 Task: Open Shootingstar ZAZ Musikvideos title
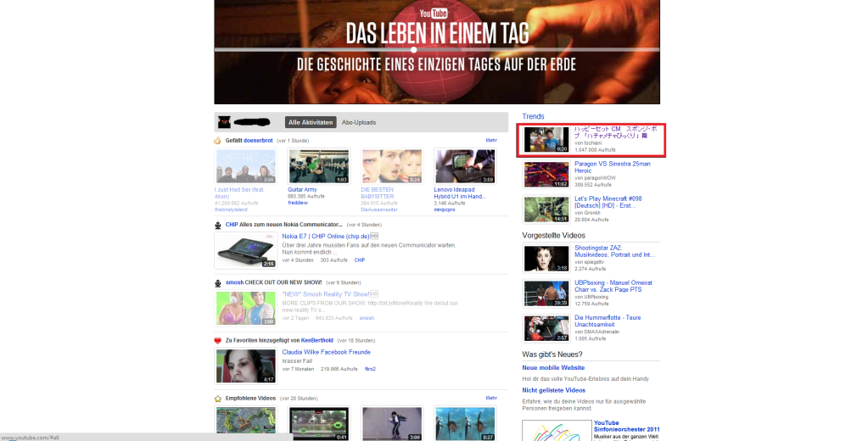point(615,251)
